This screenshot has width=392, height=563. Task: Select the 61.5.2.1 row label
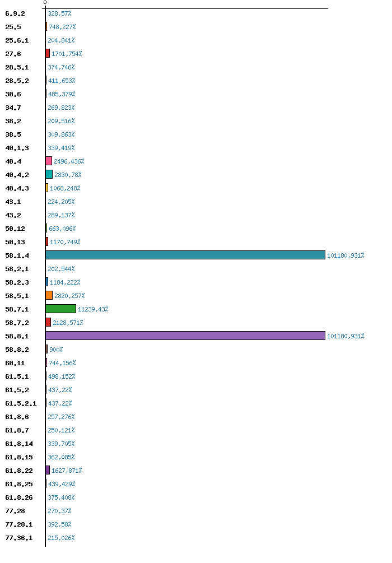(21, 403)
